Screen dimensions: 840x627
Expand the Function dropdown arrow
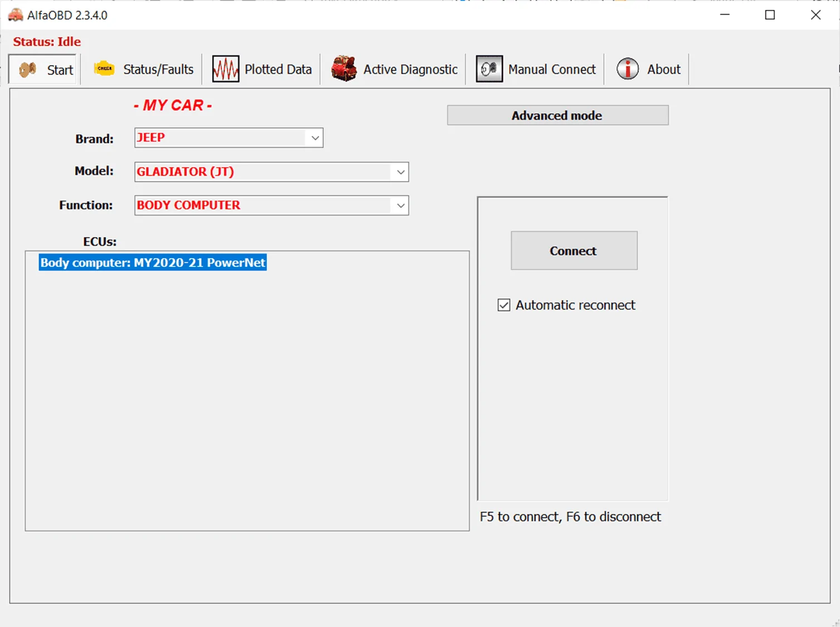pos(401,206)
